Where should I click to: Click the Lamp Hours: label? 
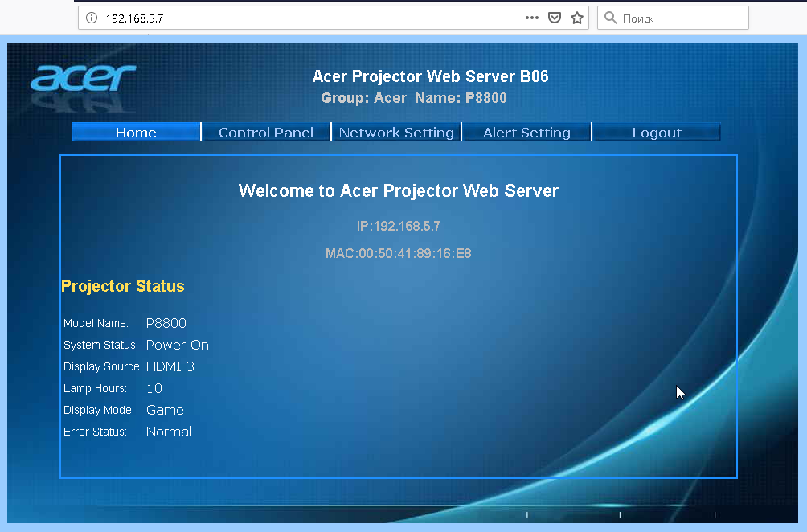point(95,388)
